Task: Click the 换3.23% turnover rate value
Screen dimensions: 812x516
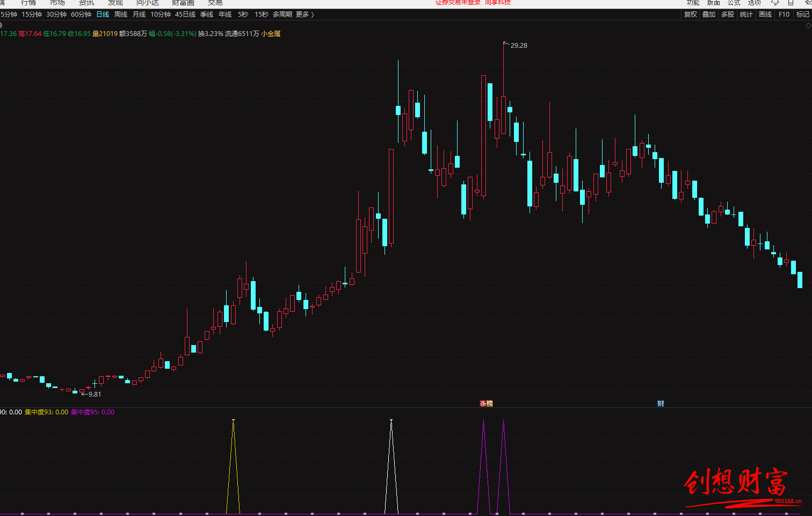Action: (211, 34)
